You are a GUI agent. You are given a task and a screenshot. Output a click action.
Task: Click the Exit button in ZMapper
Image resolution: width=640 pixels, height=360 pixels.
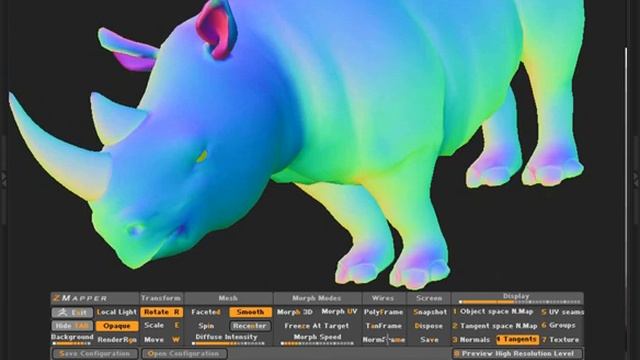pyautogui.click(x=72, y=313)
